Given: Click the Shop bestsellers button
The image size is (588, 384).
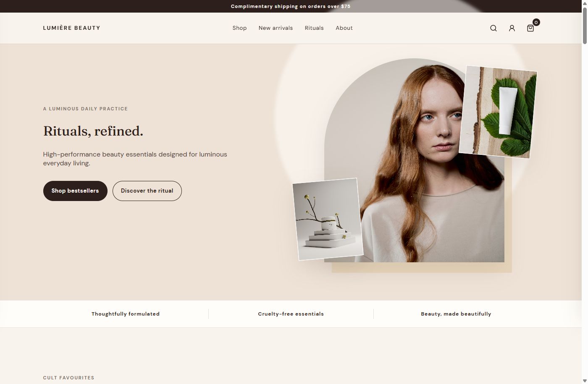Looking at the screenshot, I should [x=75, y=191].
